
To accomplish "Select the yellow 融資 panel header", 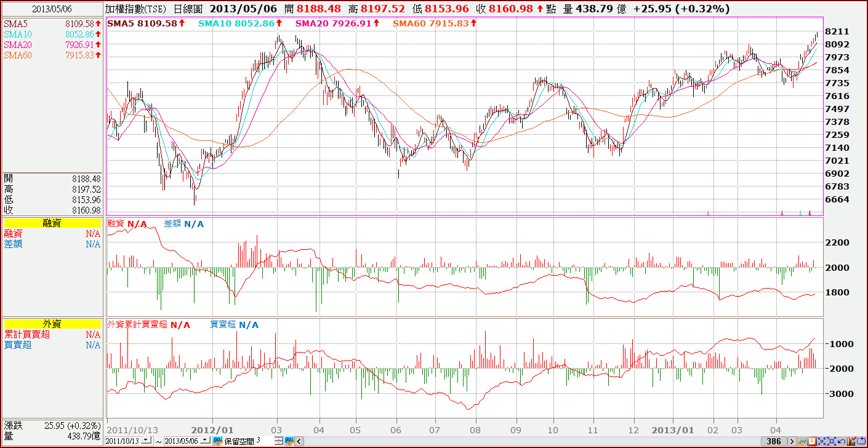I will tap(52, 223).
